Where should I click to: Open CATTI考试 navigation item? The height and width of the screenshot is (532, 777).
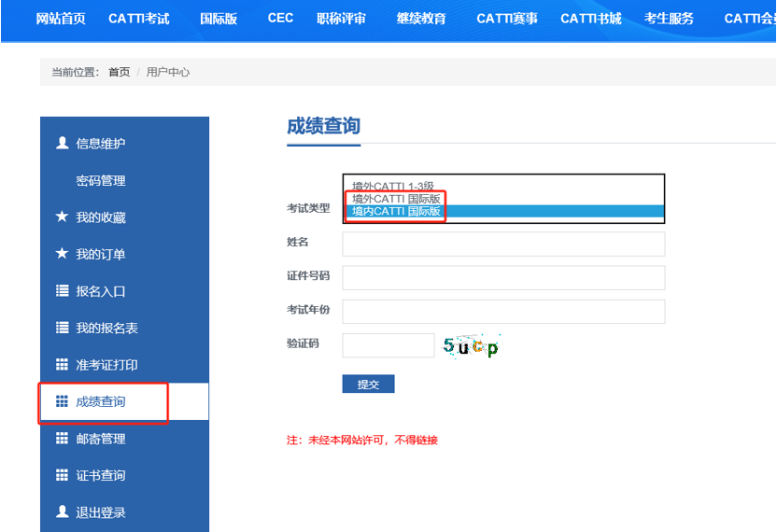pyautogui.click(x=139, y=19)
